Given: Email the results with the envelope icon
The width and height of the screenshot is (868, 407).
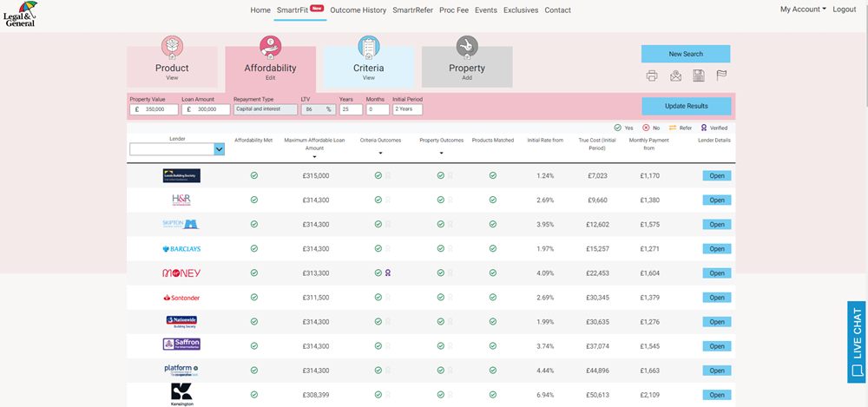Looking at the screenshot, I should 675,75.
